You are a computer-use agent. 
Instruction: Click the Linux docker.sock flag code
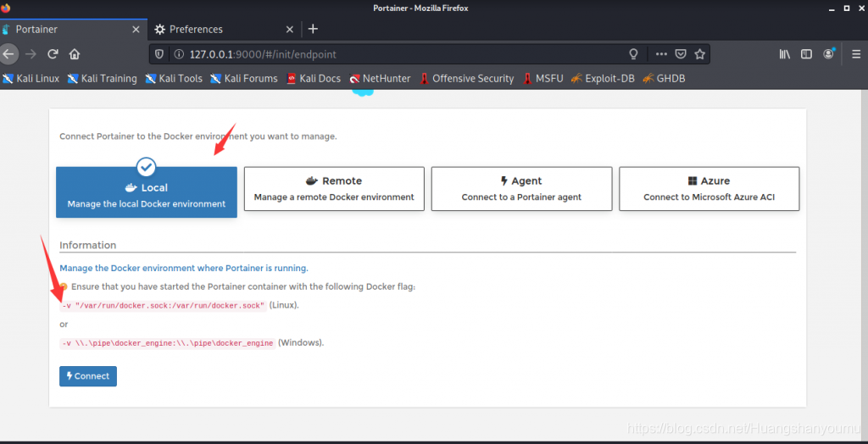coord(164,306)
